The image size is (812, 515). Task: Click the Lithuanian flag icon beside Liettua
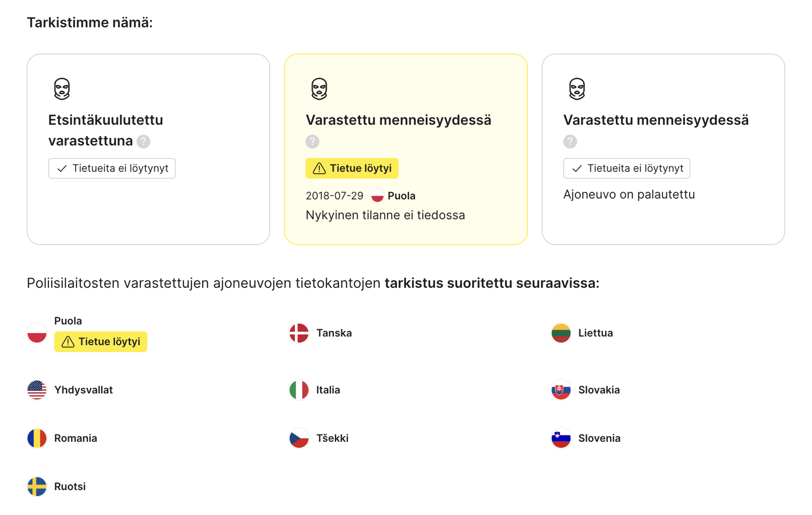pos(561,333)
